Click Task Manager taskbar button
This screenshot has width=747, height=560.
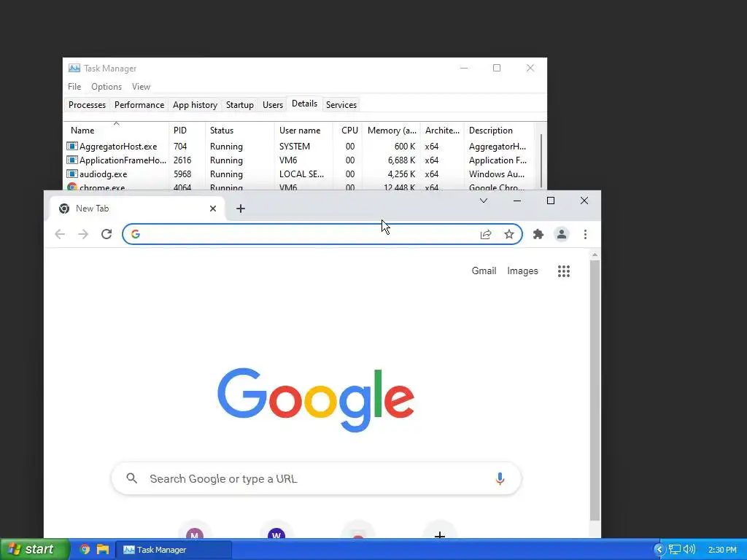174,550
